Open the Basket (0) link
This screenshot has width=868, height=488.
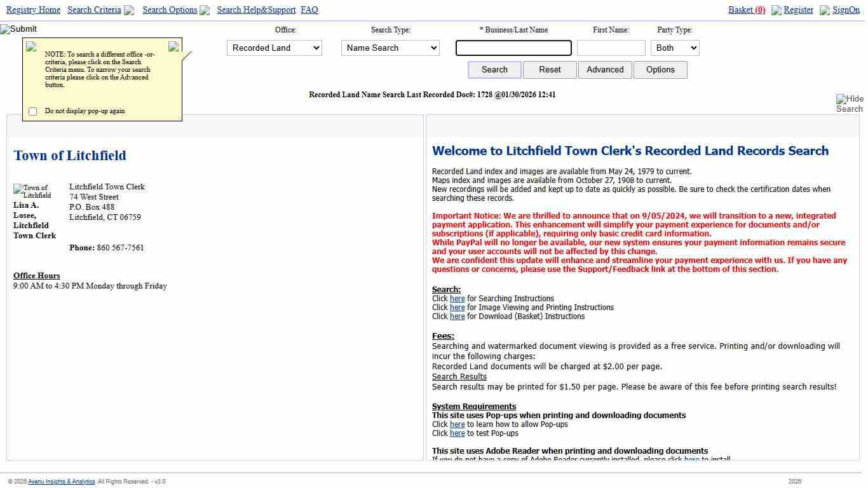coord(746,10)
